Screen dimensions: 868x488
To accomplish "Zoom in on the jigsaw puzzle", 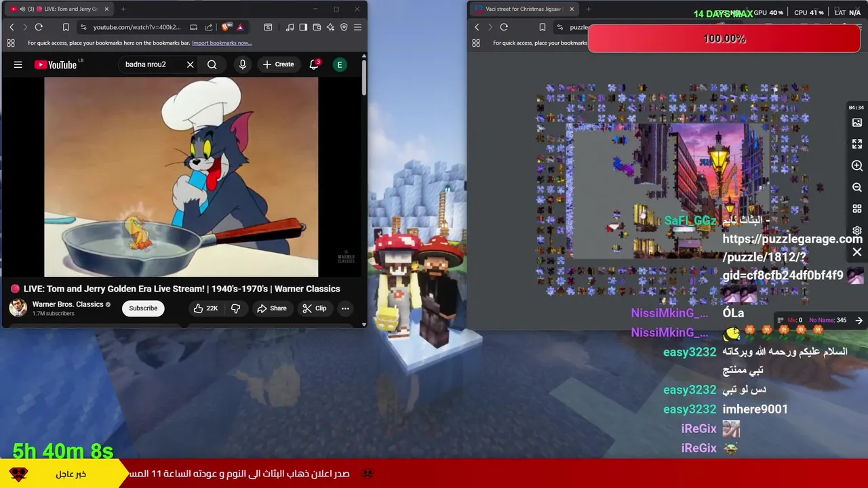I will pos(857,166).
